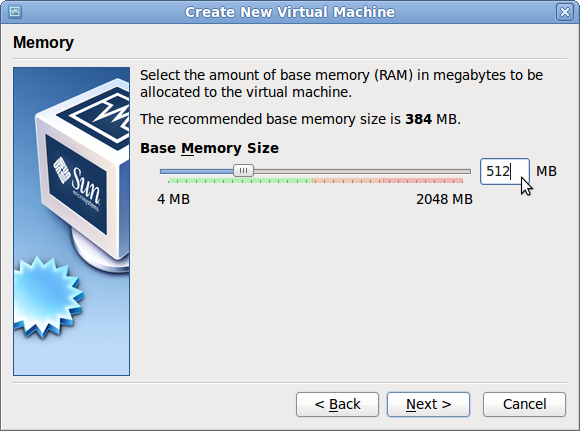Click the VirtualBox wizard side banner image

pos(71,221)
